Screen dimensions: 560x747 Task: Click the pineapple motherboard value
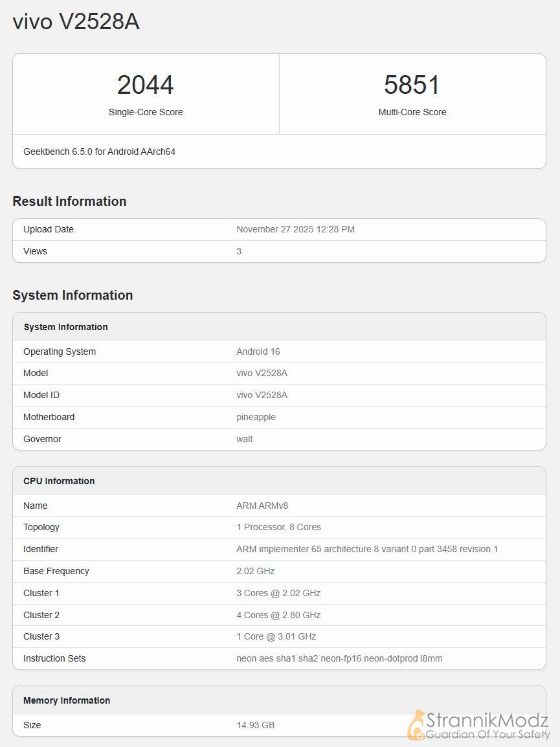(256, 417)
